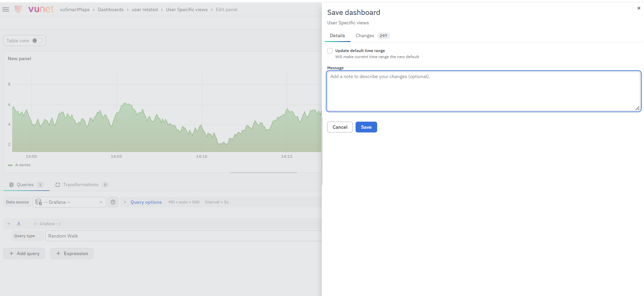The height and width of the screenshot is (296, 644).
Task: Click the message box resize handle
Action: coord(637,108)
